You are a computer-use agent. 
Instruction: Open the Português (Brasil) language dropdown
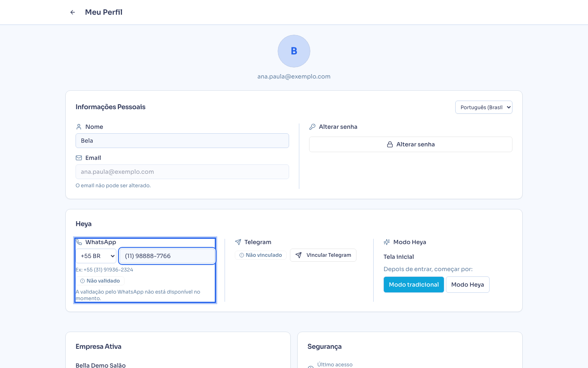tap(484, 107)
